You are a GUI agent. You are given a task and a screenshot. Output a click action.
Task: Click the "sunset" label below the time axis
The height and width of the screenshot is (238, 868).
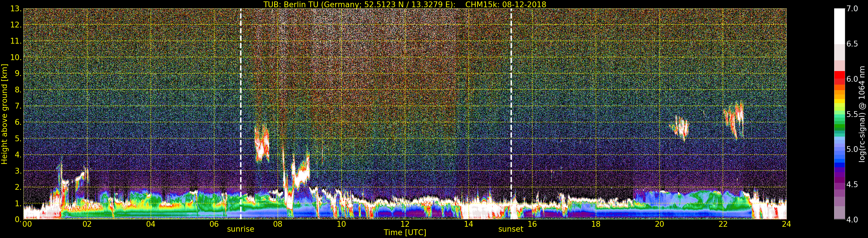coord(511,229)
